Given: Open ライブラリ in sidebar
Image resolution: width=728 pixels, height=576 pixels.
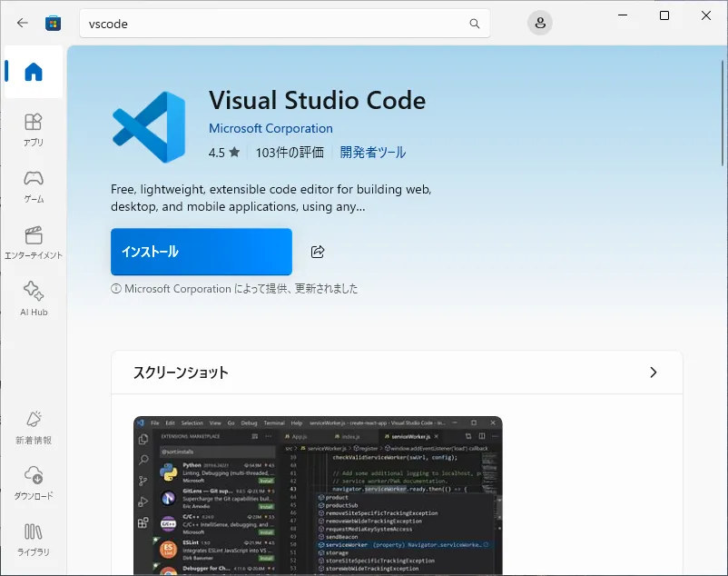Looking at the screenshot, I should tap(34, 540).
